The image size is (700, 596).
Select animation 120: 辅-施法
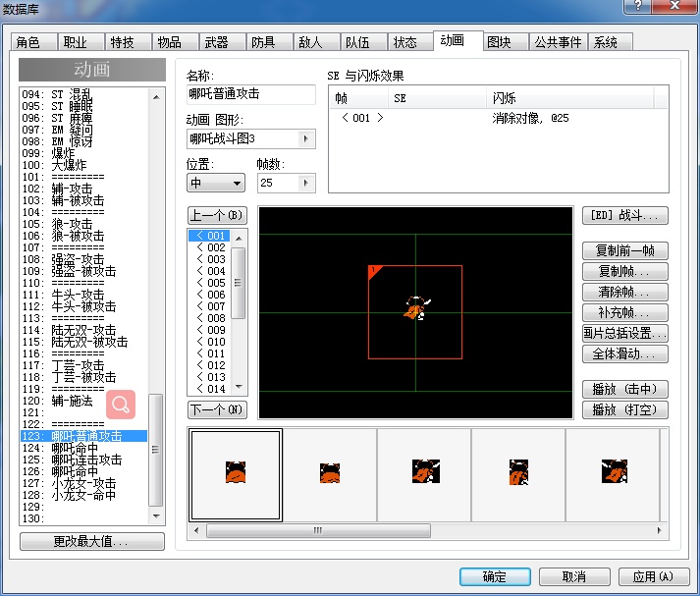coord(83,401)
